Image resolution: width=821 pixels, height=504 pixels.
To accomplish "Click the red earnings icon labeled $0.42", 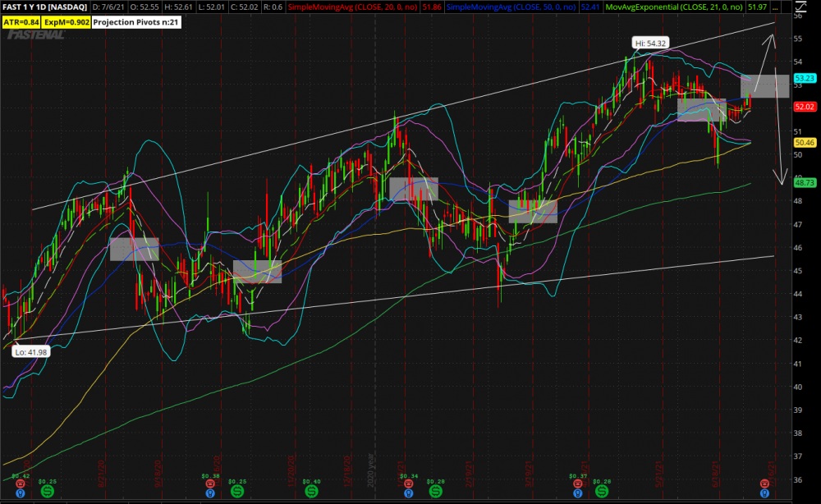I will coord(21,484).
